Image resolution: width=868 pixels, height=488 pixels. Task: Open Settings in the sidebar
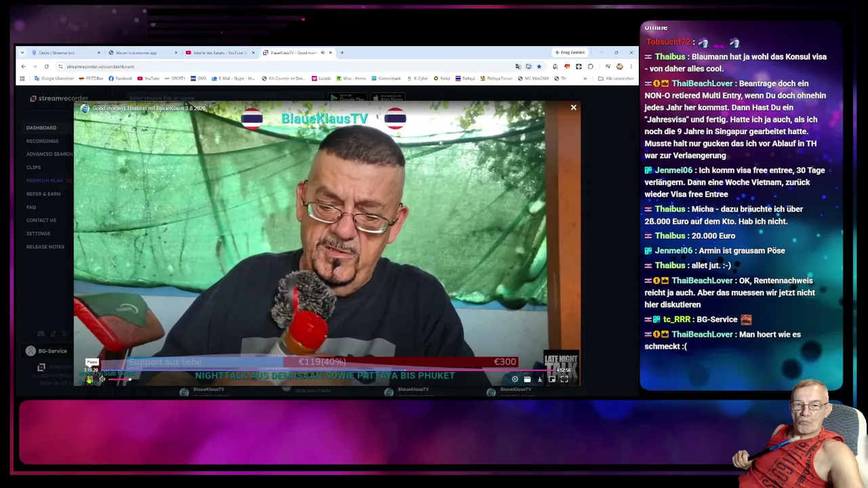point(38,233)
